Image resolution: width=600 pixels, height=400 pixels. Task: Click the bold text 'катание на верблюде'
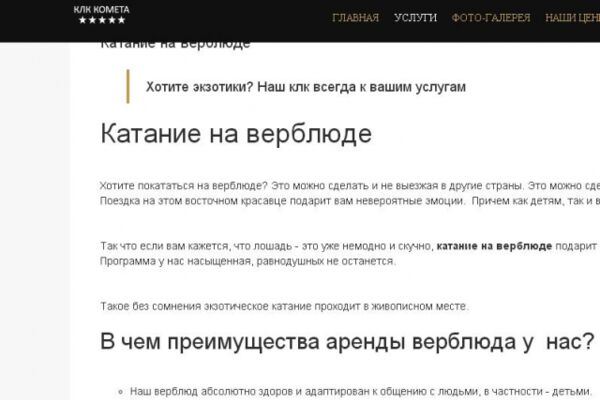pos(494,246)
